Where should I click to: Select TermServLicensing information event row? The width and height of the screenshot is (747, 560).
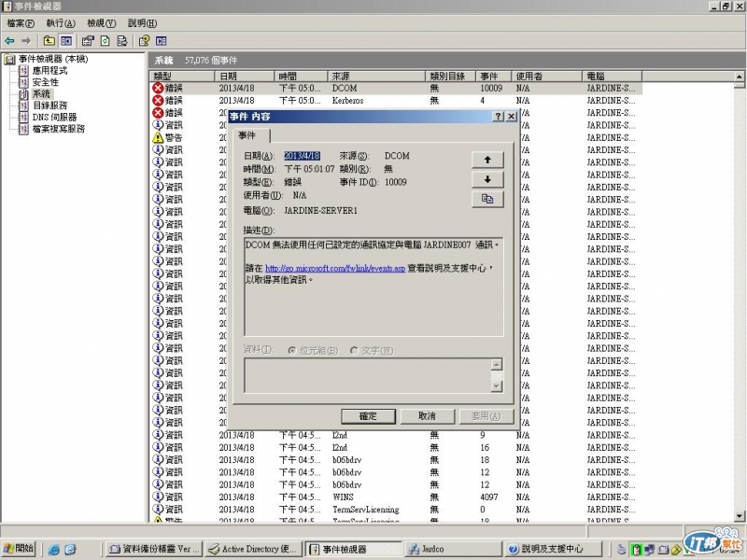(x=395, y=509)
